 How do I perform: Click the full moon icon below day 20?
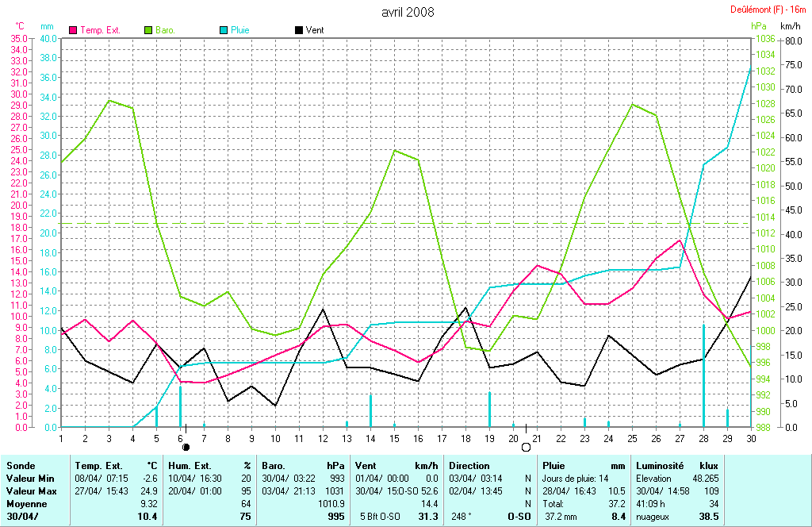525,448
